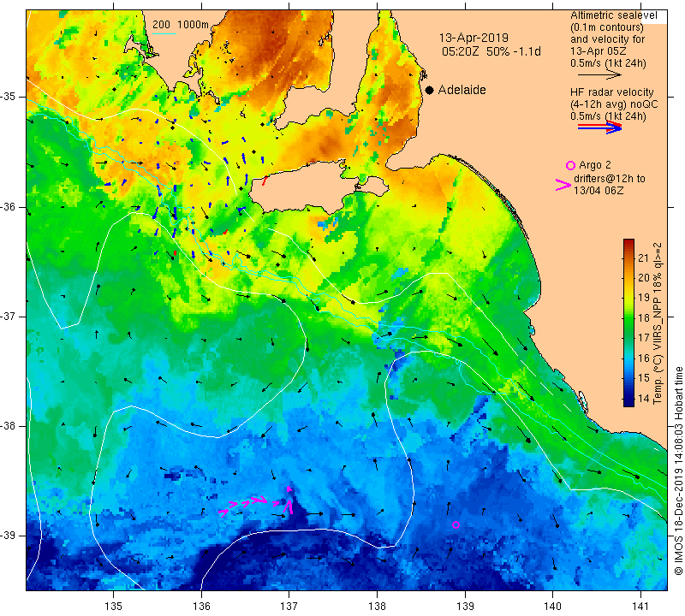Viewport: 685px width, 616px height.
Task: Click the black altimetric velocity legend arrow
Action: click(599, 75)
